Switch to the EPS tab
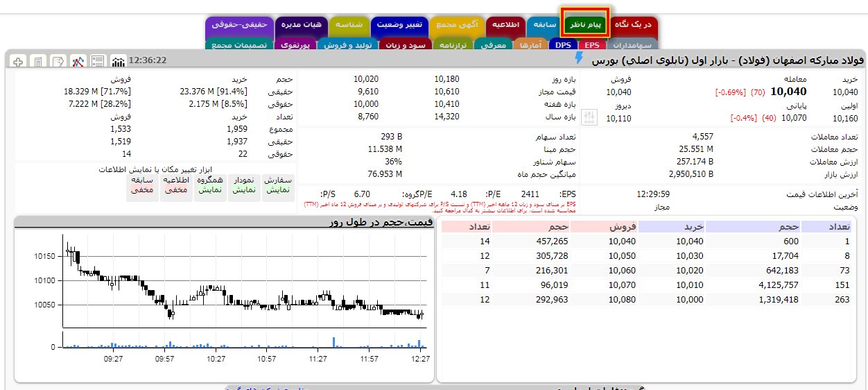The height and width of the screenshot is (390, 868). tap(591, 45)
